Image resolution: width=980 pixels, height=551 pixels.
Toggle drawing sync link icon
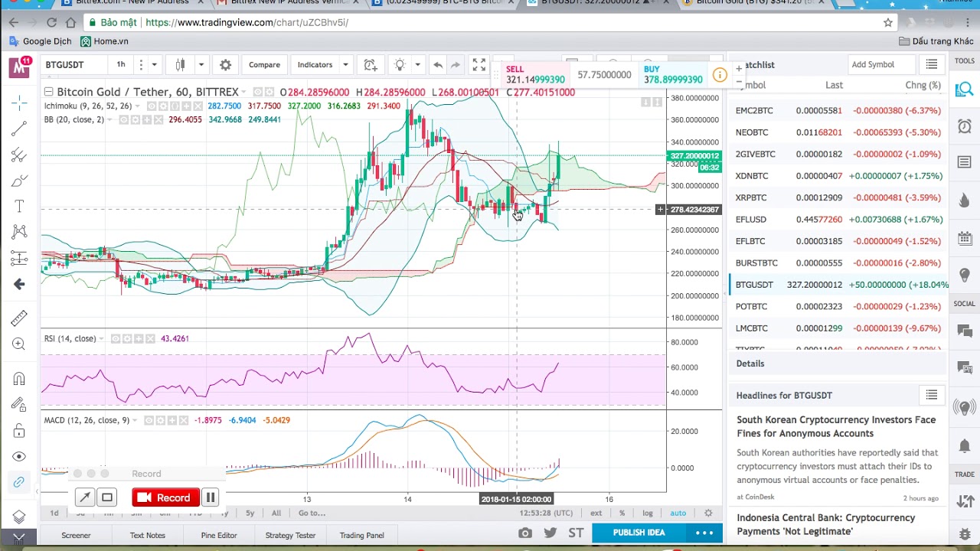point(20,482)
